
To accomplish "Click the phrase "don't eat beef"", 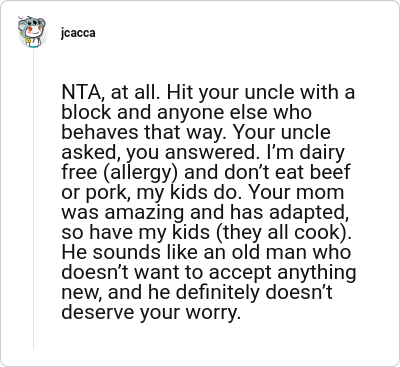I will (285, 172).
